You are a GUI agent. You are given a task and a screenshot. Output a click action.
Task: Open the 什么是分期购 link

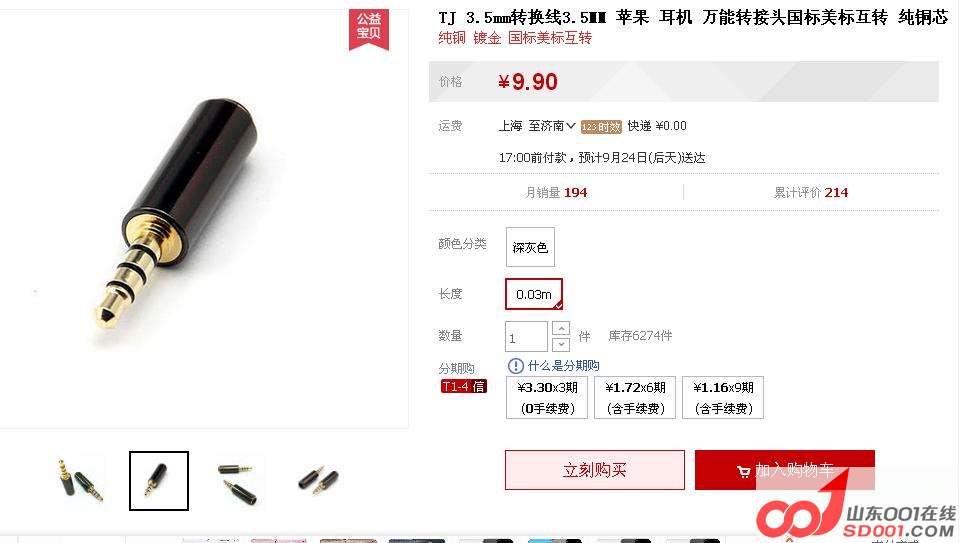tap(563, 366)
